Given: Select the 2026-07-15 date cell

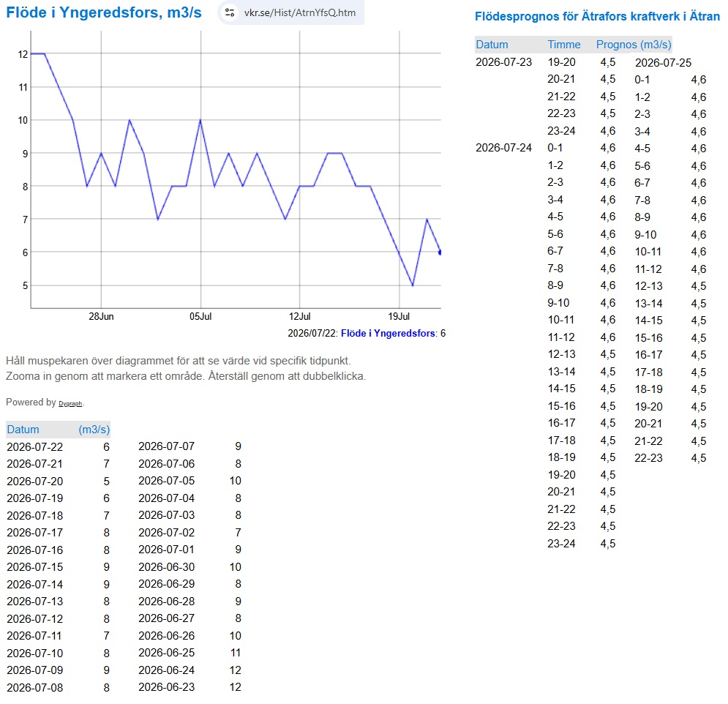Looking at the screenshot, I should click(35, 567).
